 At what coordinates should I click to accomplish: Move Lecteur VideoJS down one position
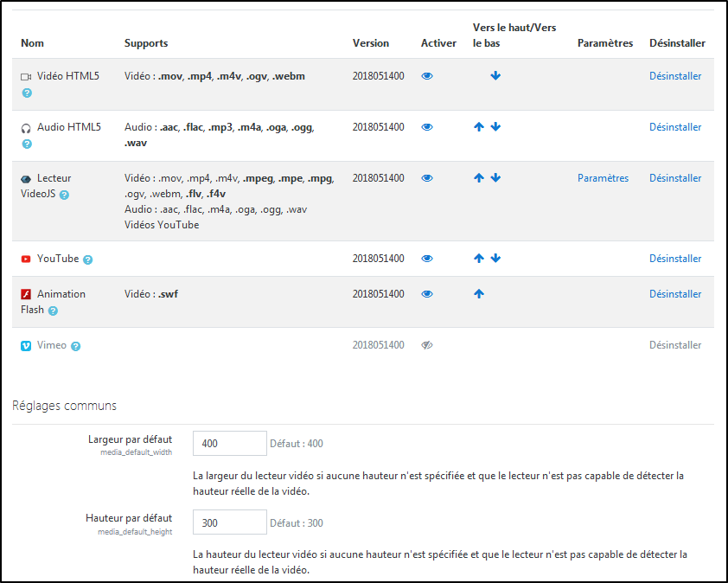(x=495, y=178)
